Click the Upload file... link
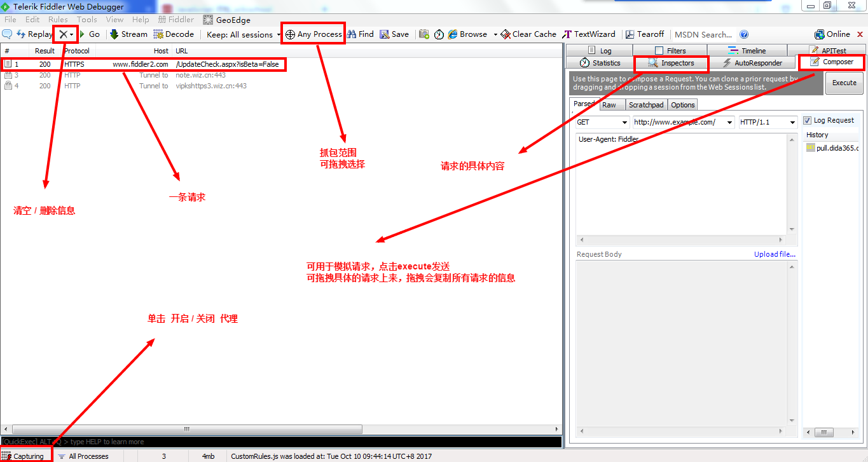The height and width of the screenshot is (462, 868). coord(775,254)
